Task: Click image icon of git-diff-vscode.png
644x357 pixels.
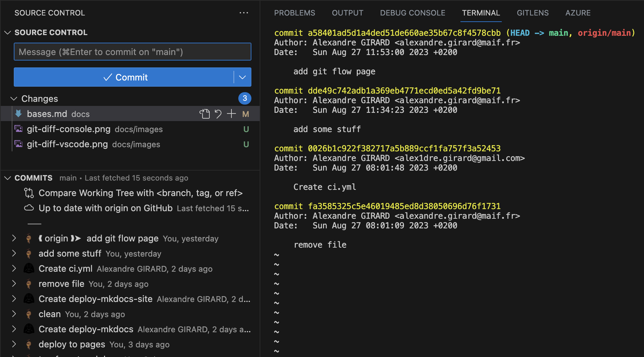Action: tap(19, 144)
